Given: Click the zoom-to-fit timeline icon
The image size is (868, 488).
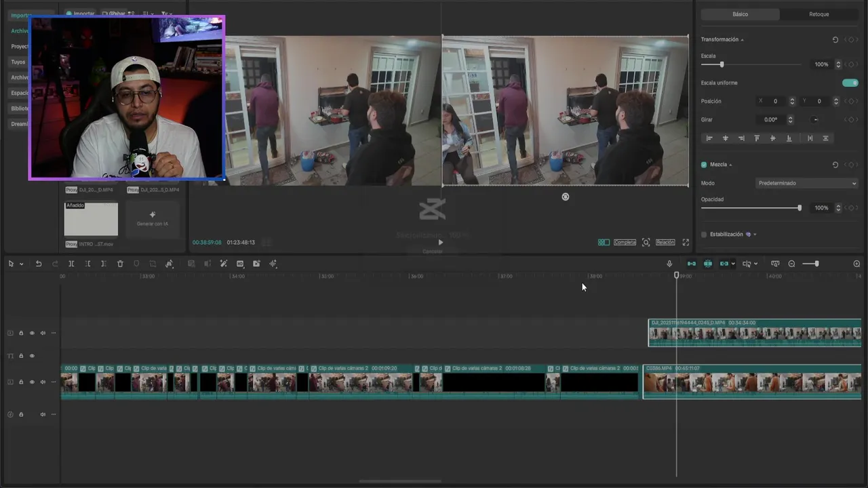Looking at the screenshot, I should pyautogui.click(x=775, y=264).
